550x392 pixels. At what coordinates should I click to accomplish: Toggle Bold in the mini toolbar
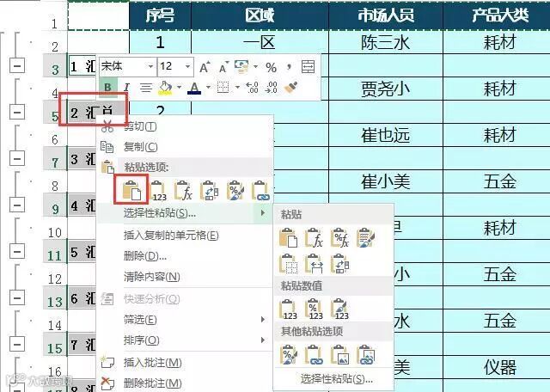108,87
